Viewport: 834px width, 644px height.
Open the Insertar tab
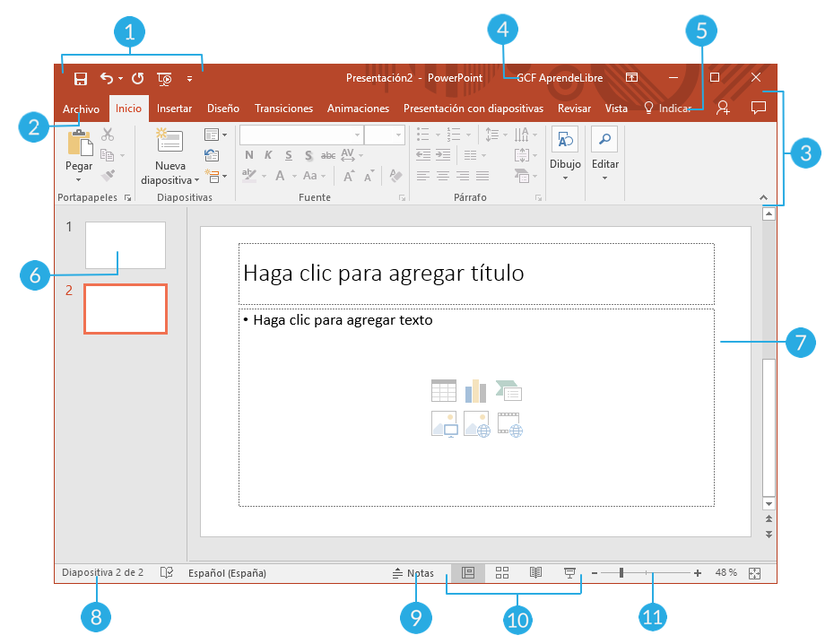pos(174,109)
